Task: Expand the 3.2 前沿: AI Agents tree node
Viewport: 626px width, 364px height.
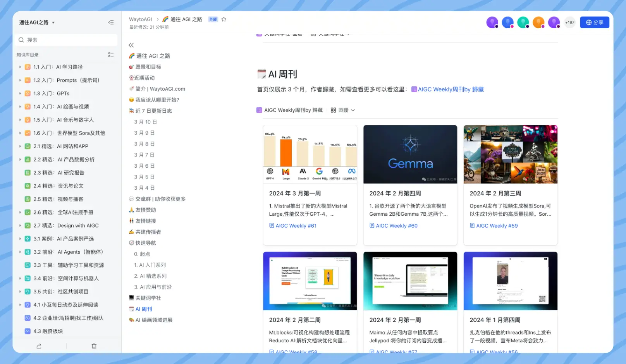Action: [x=20, y=252]
